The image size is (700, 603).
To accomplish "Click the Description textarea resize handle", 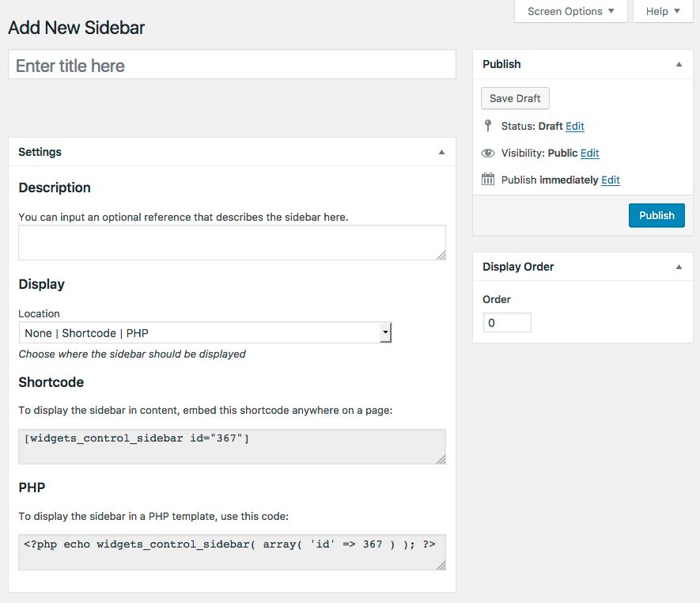I will [441, 255].
